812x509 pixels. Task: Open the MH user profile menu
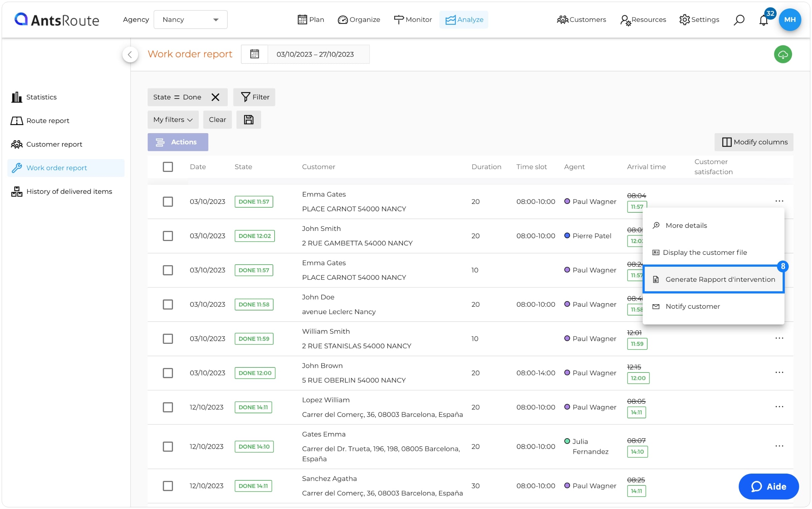click(x=789, y=20)
